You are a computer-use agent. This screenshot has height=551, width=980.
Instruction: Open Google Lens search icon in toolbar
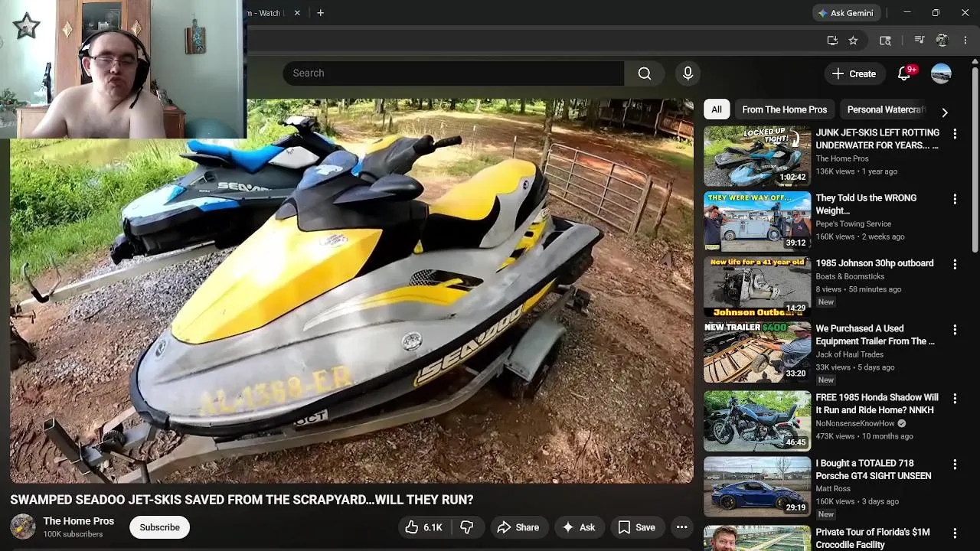(x=885, y=41)
